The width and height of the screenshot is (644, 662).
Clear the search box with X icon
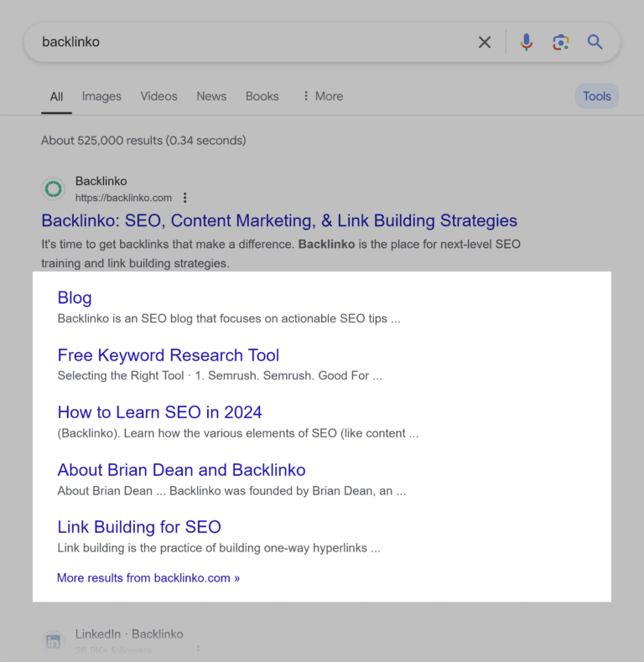(485, 42)
